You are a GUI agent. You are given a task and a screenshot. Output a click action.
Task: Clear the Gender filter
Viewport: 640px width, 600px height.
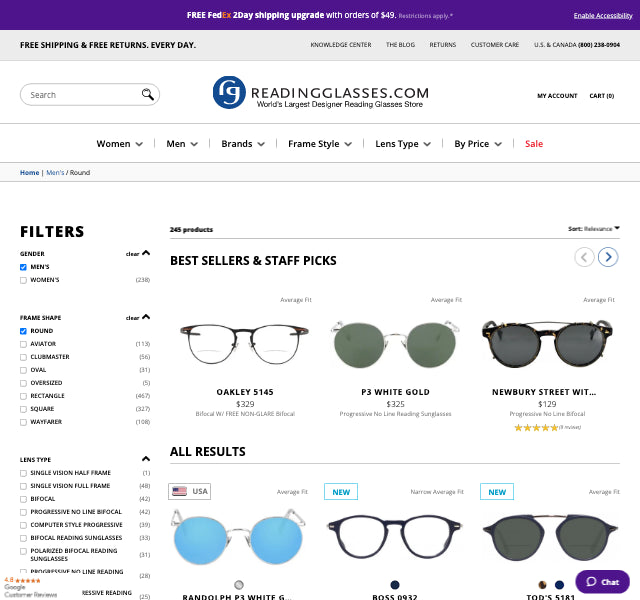133,254
